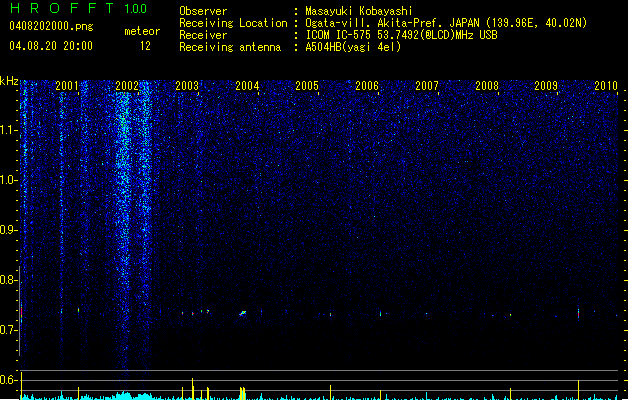629x400 pixels.
Task: Click the 2003 time marker
Action: click(x=187, y=85)
